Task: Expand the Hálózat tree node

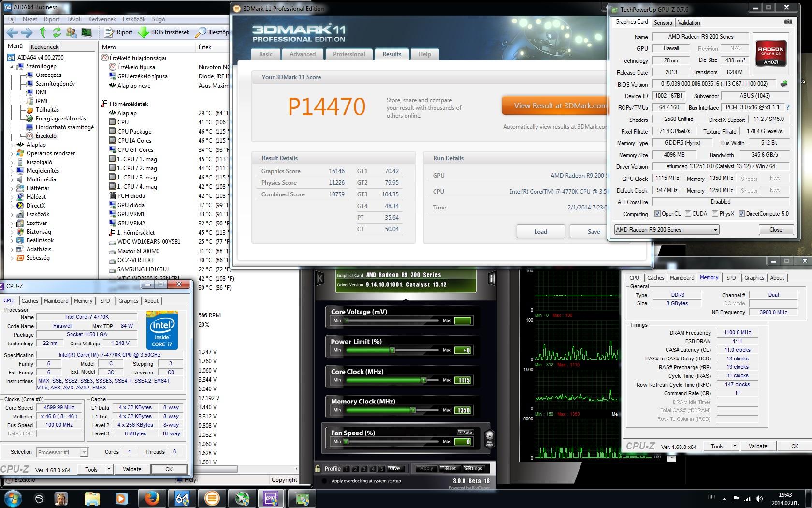Action: coord(12,197)
